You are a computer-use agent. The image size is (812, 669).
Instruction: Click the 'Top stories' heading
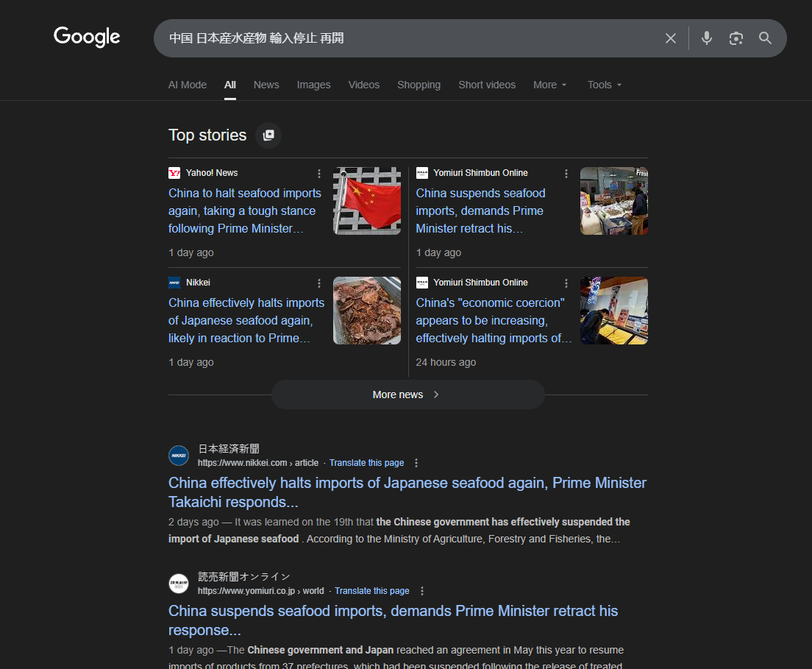click(207, 135)
